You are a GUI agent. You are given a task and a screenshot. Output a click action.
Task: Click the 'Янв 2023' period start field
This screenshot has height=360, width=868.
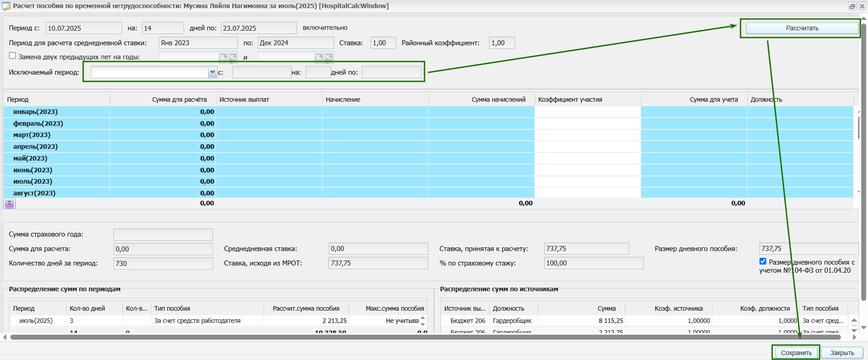tap(198, 43)
